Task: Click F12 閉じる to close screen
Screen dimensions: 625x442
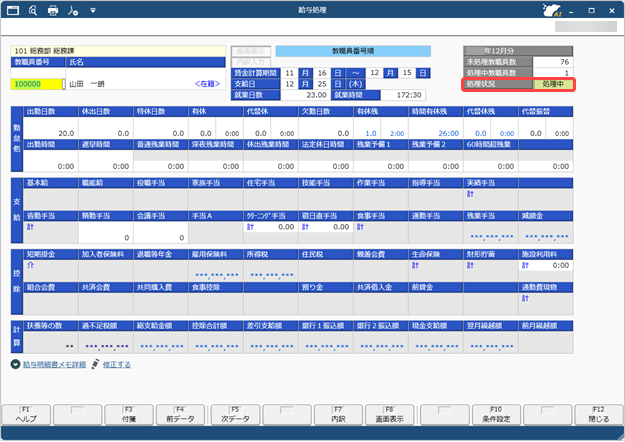Action: click(x=597, y=415)
